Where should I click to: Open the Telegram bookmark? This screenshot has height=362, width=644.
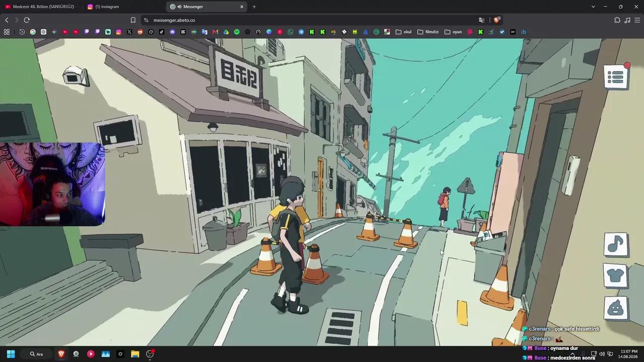pyautogui.click(x=301, y=32)
